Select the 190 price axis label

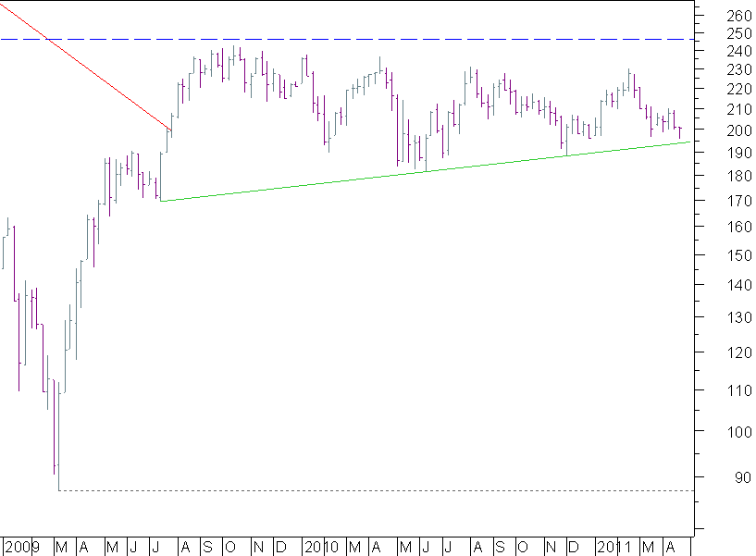pyautogui.click(x=739, y=153)
